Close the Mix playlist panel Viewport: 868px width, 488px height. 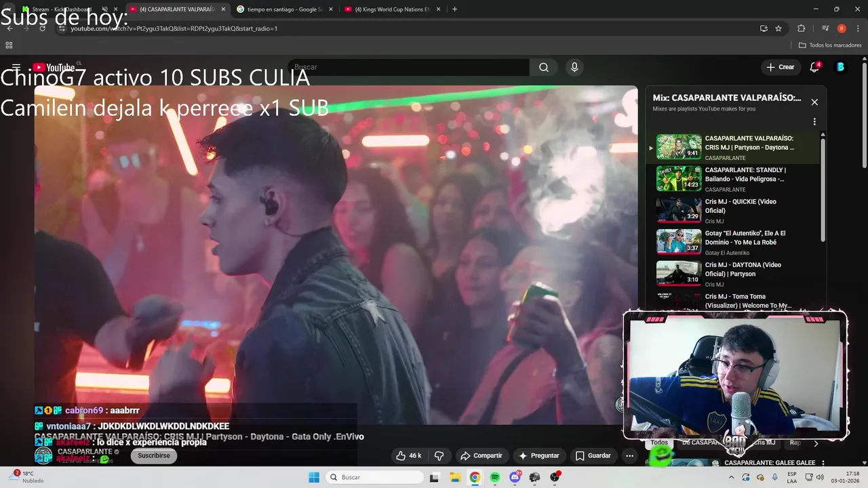pos(814,102)
